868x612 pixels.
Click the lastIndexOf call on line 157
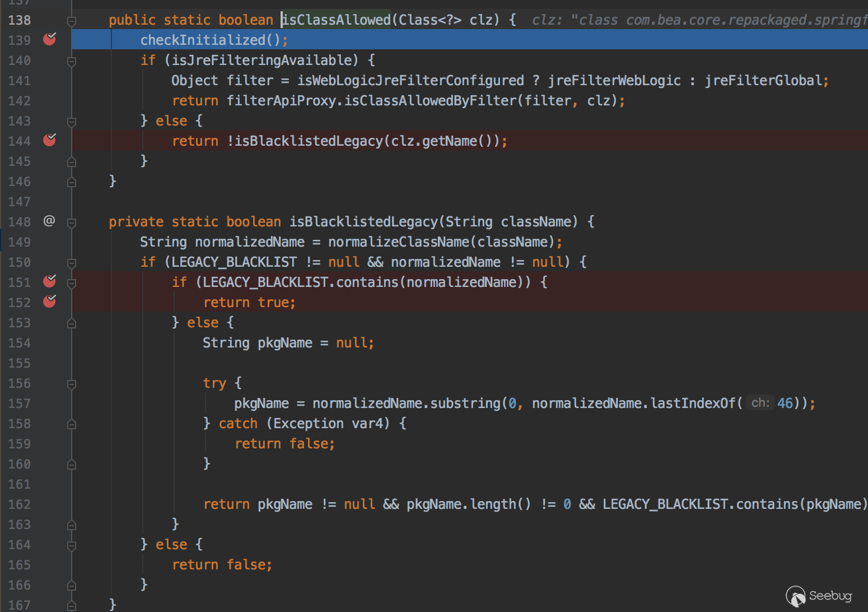[693, 403]
